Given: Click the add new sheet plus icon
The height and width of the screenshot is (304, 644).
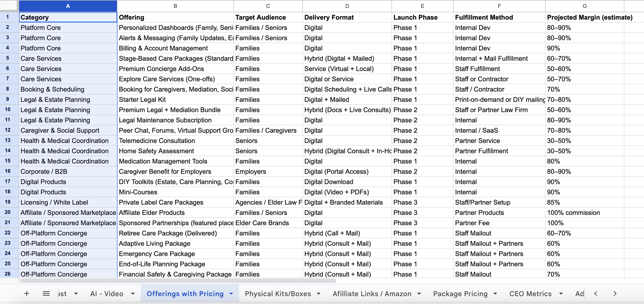Looking at the screenshot, I should [x=27, y=293].
